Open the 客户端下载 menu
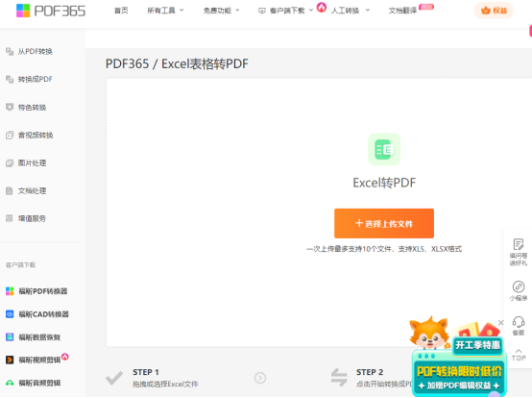Image resolution: width=532 pixels, height=398 pixels. (x=285, y=11)
